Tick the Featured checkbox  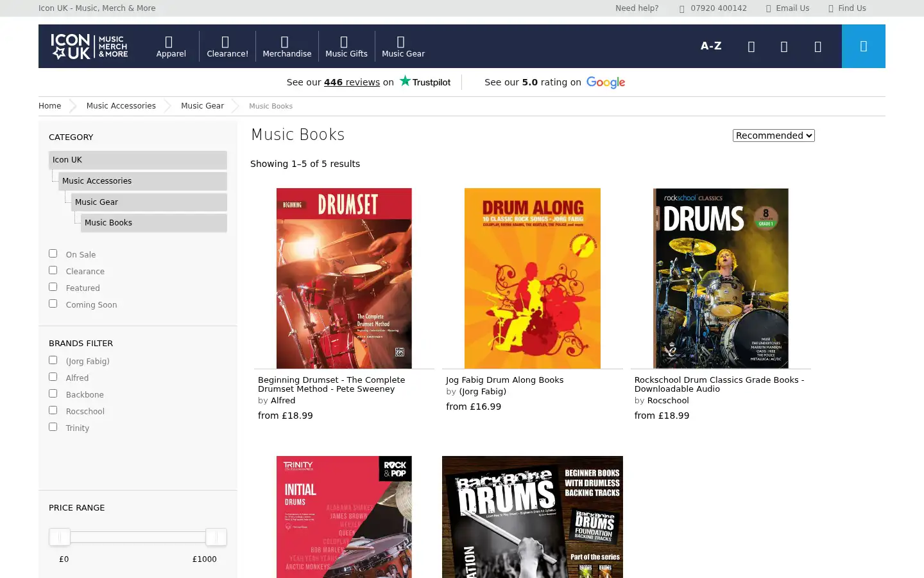click(x=53, y=287)
